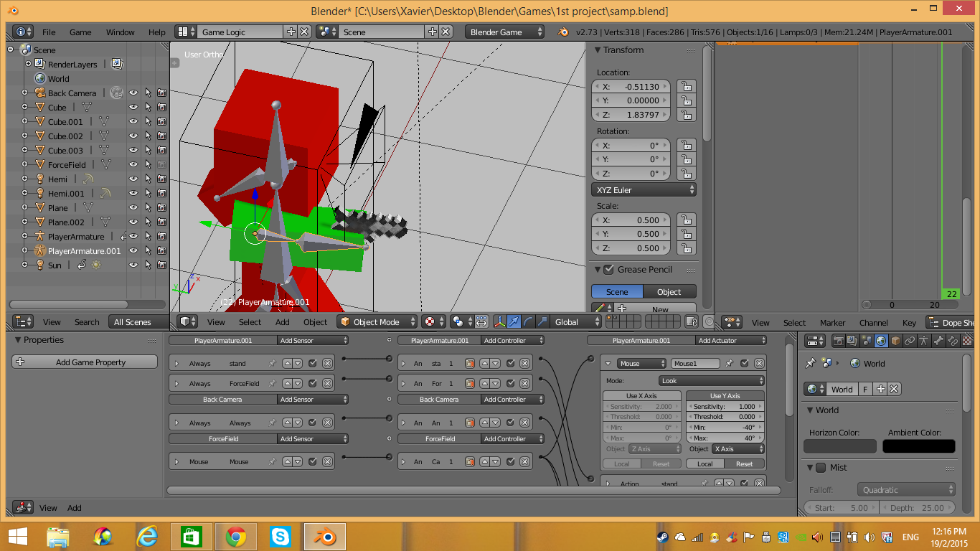Open the File menu

coord(49,32)
